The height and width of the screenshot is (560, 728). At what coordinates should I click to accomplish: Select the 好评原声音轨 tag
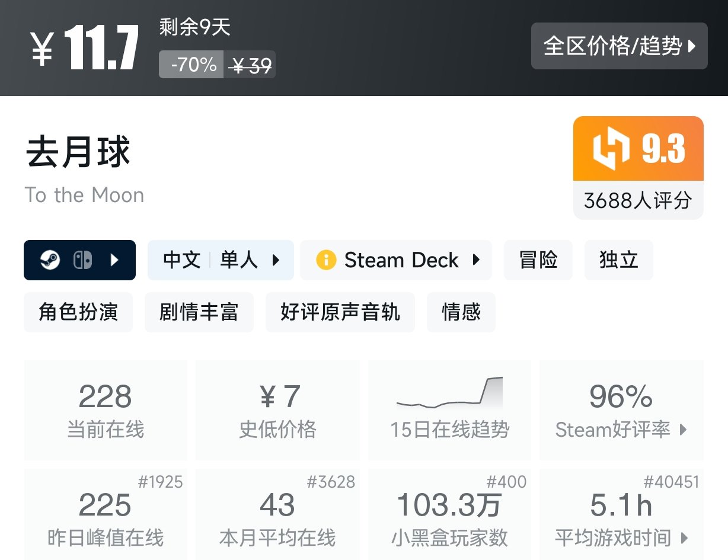(340, 312)
